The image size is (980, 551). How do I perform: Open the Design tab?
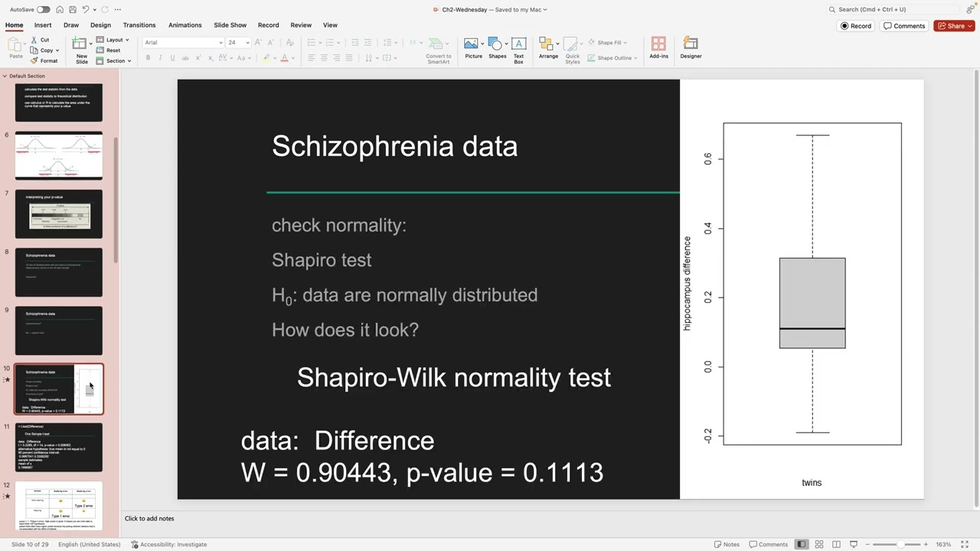coord(100,25)
